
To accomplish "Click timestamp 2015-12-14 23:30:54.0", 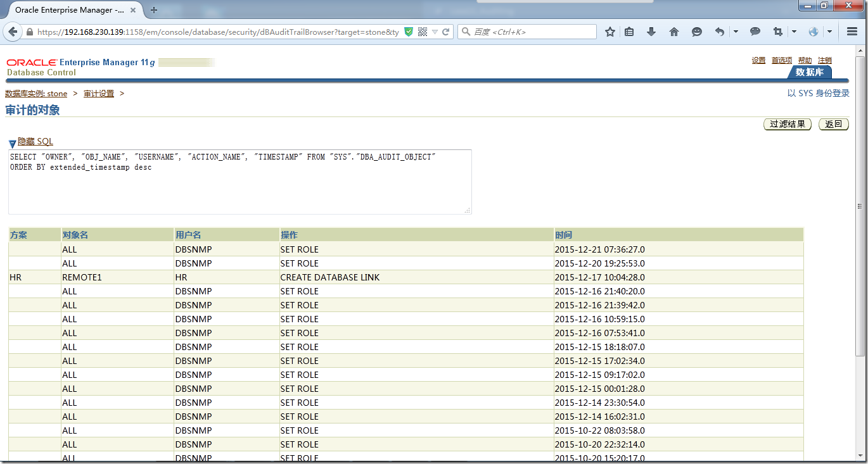I will [599, 403].
